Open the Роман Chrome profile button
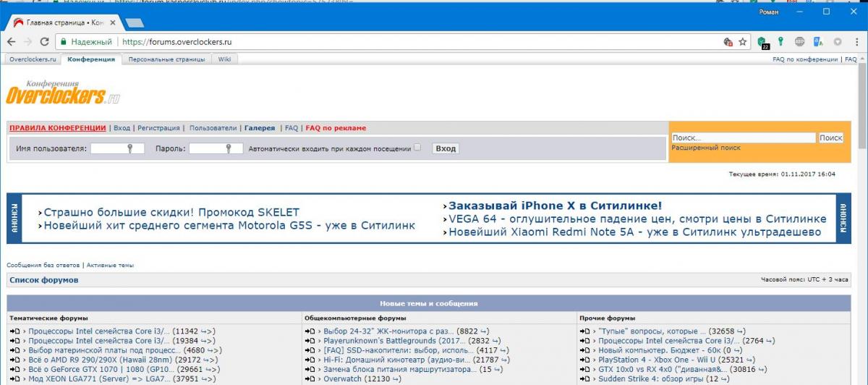Screen dimensions: 868x385 [768, 12]
